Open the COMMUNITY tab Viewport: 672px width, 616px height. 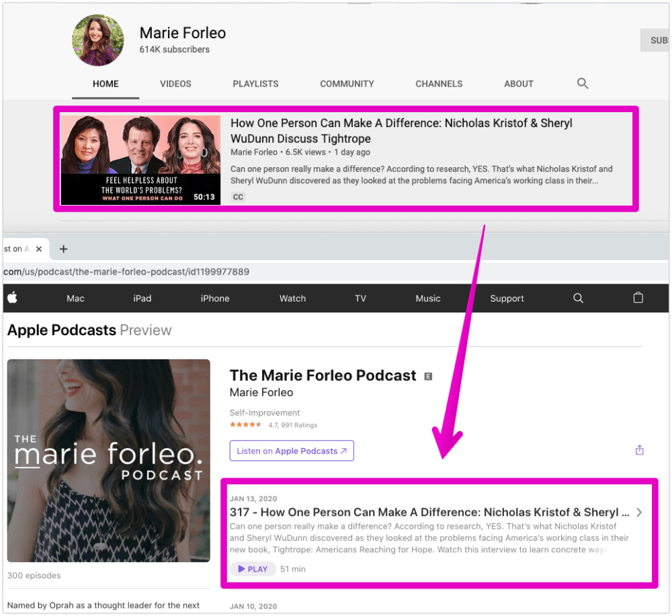click(x=347, y=83)
